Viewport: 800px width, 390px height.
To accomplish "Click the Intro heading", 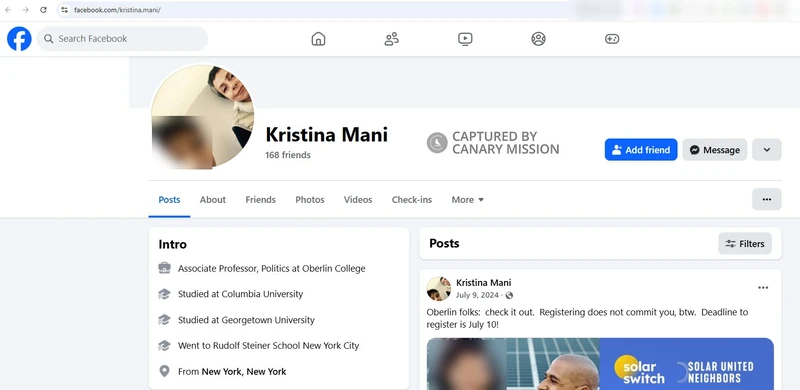I will 172,245.
